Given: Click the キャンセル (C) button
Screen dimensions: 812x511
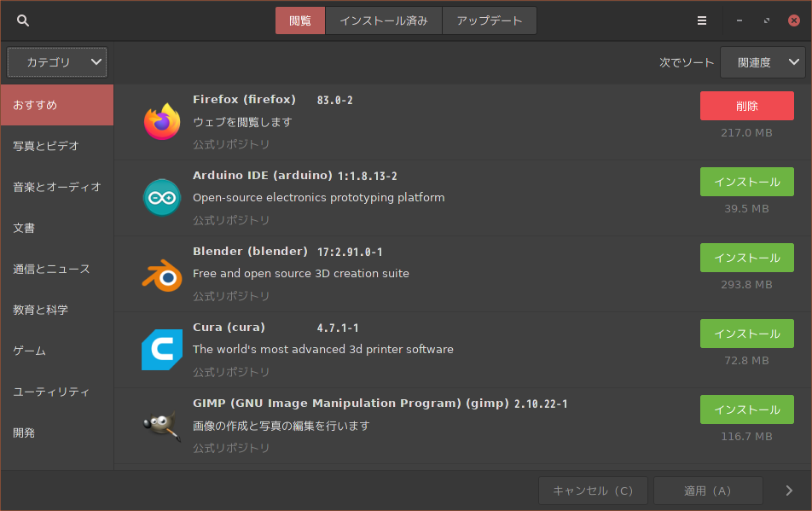Looking at the screenshot, I should [x=593, y=491].
